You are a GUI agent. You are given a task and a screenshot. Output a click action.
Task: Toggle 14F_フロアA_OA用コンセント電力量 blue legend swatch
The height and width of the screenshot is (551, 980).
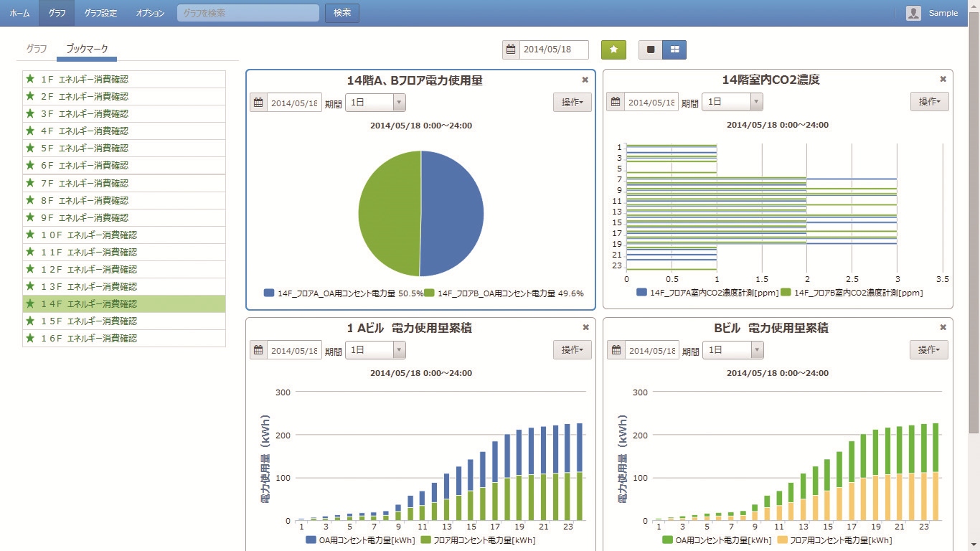[269, 293]
